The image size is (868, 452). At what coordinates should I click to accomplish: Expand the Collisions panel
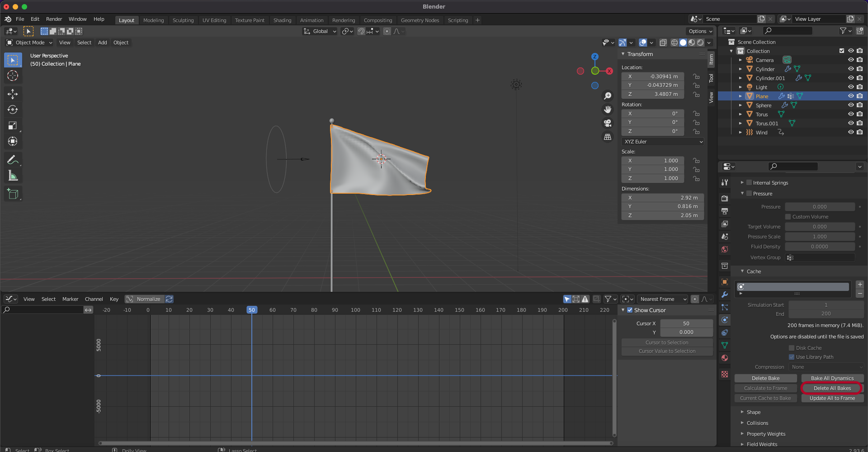(x=757, y=423)
